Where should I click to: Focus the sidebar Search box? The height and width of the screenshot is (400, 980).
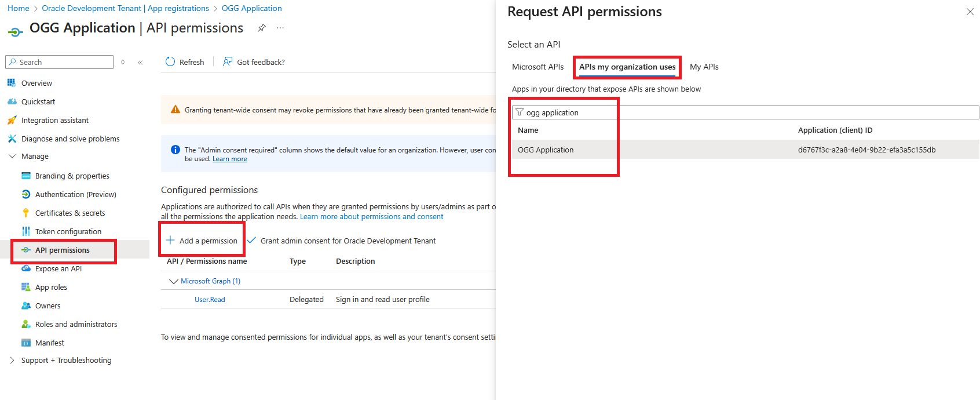coord(59,62)
